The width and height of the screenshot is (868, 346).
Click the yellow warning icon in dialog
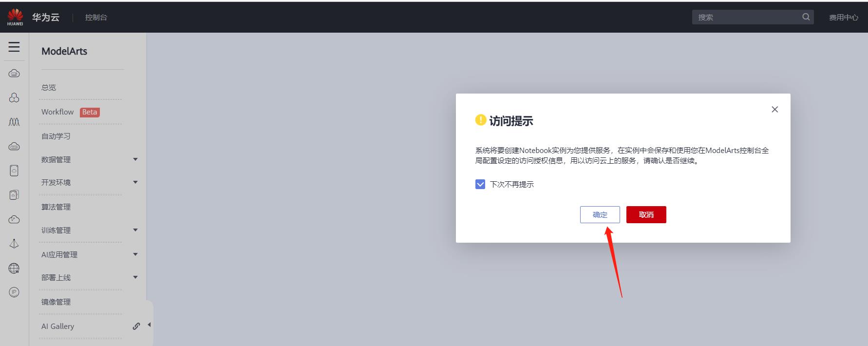(480, 120)
